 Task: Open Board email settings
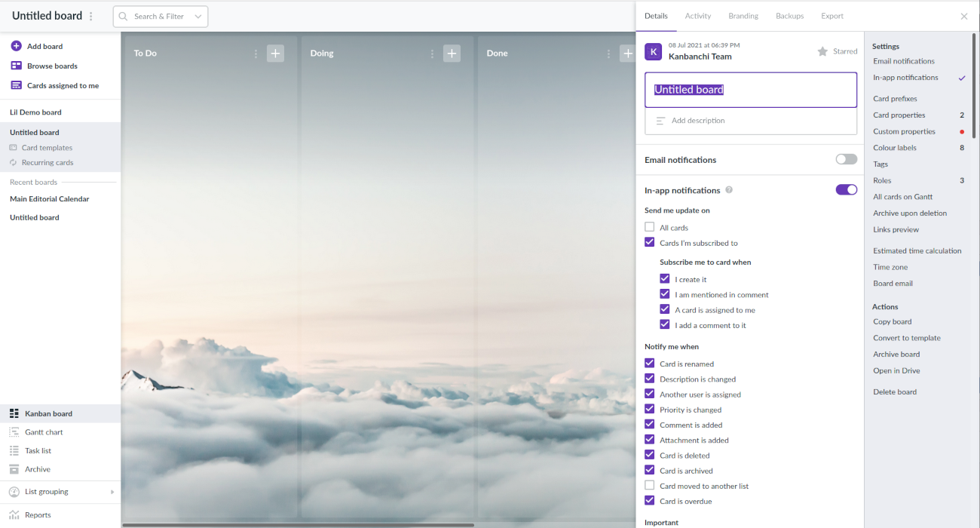click(x=893, y=284)
